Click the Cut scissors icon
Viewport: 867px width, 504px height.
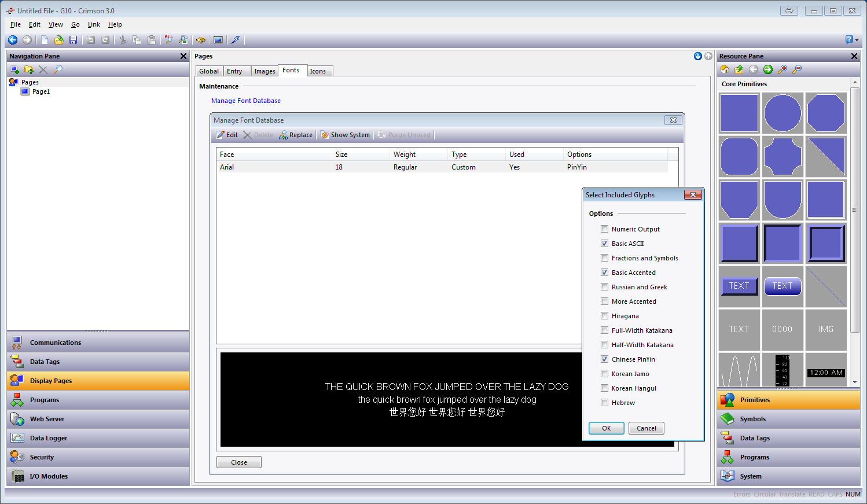123,40
